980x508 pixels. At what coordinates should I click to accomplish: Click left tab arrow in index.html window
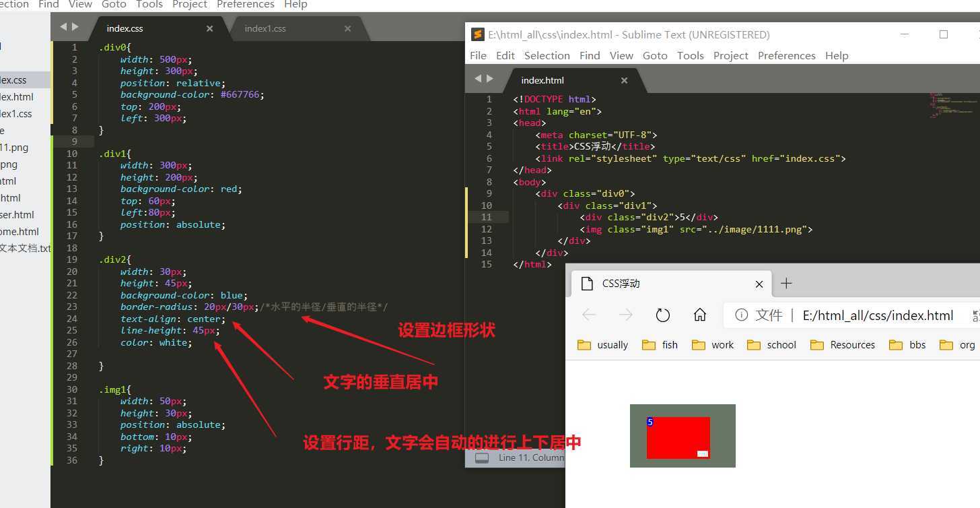click(478, 79)
